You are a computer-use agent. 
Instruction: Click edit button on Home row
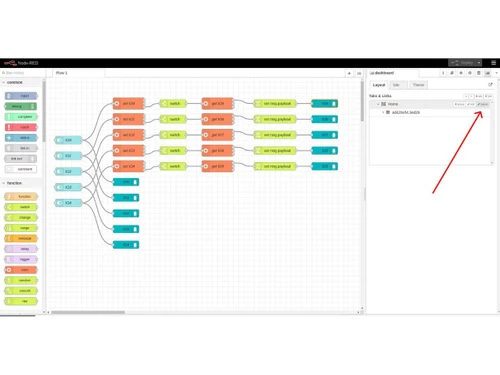point(471,104)
